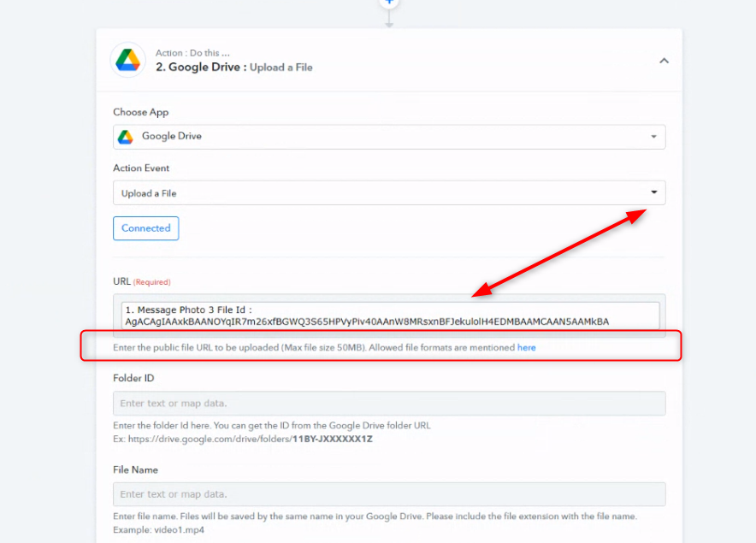The height and width of the screenshot is (543, 756).
Task: Click the 'Choose App' label
Action: (x=141, y=112)
